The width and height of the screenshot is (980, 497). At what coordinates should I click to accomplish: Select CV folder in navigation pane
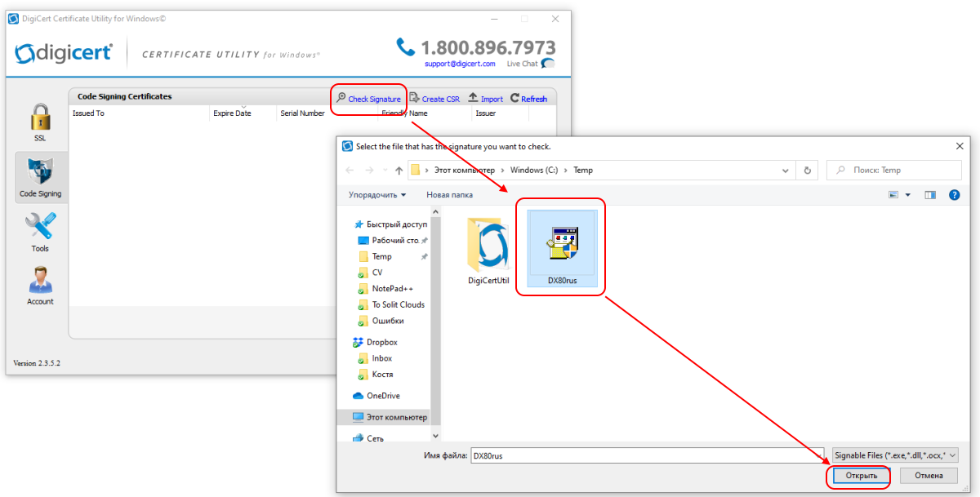point(371,273)
